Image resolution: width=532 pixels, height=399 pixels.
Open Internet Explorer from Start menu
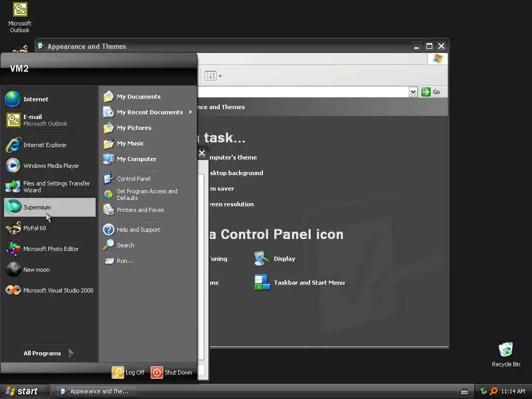[49, 145]
